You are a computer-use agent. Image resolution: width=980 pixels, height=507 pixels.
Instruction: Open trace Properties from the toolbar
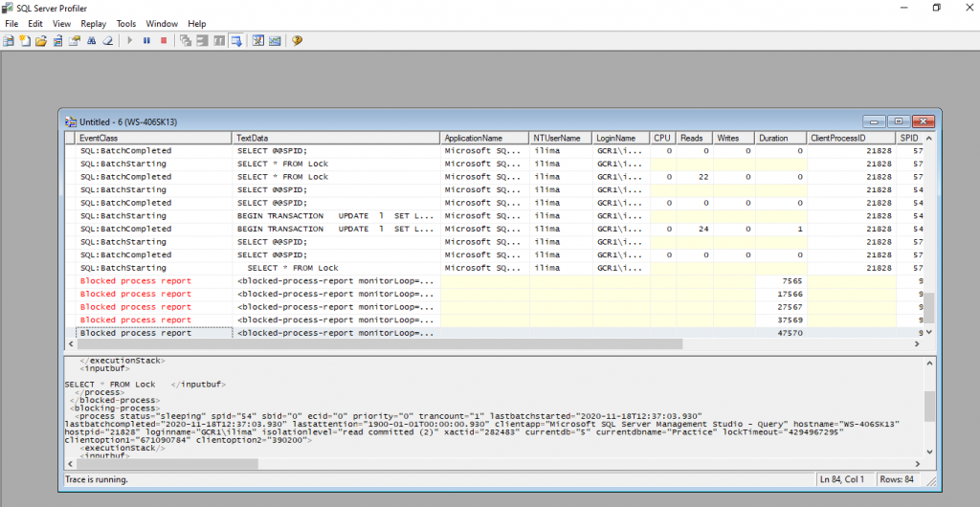pos(75,40)
